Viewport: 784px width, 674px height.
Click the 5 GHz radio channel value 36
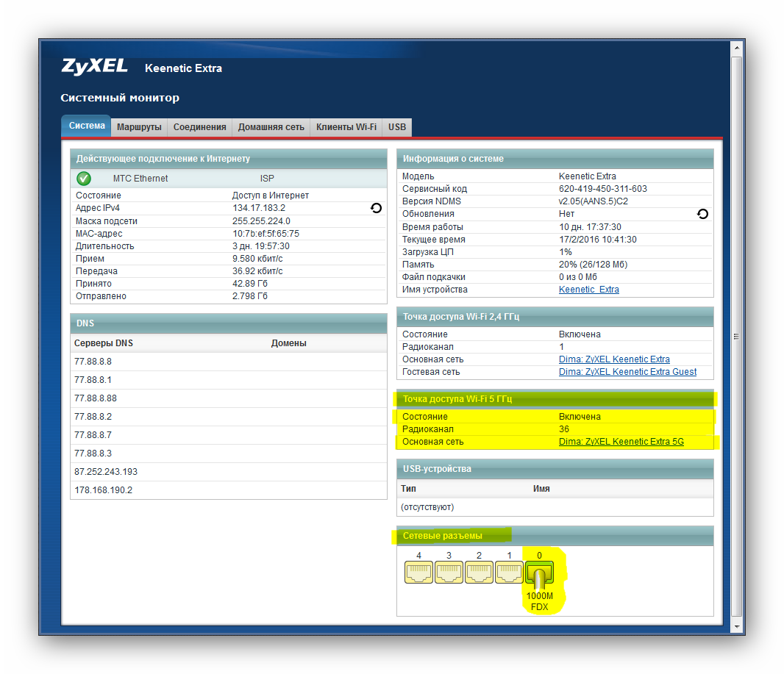(x=564, y=429)
